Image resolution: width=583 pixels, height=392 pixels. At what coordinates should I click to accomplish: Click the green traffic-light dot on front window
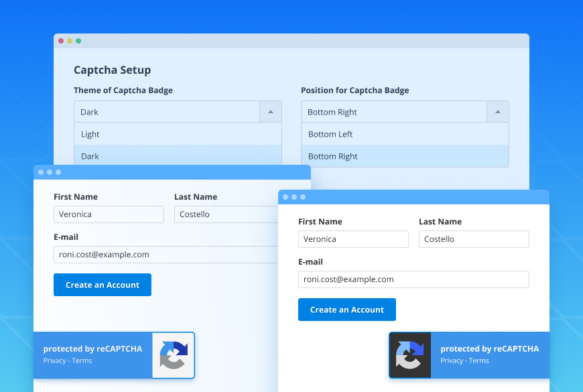[303, 197]
